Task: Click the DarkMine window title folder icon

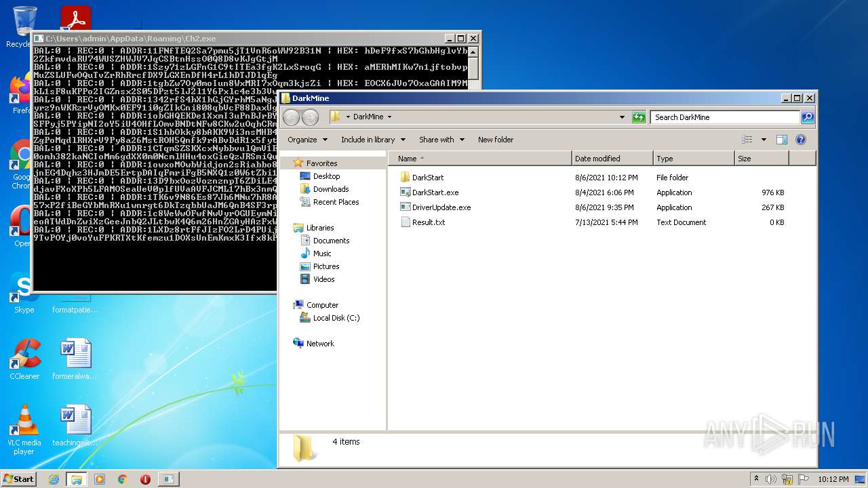Action: coord(285,98)
